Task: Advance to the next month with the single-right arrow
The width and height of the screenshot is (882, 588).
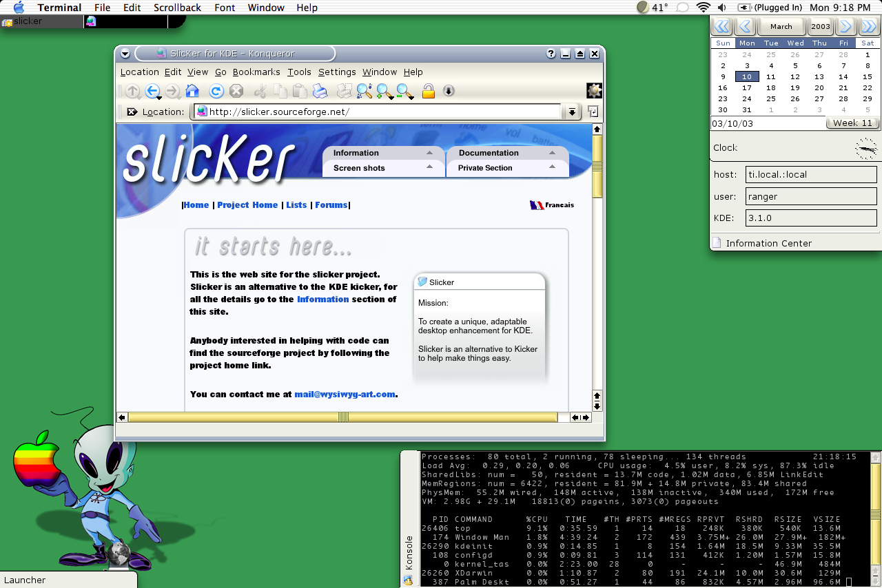Action: coord(845,27)
